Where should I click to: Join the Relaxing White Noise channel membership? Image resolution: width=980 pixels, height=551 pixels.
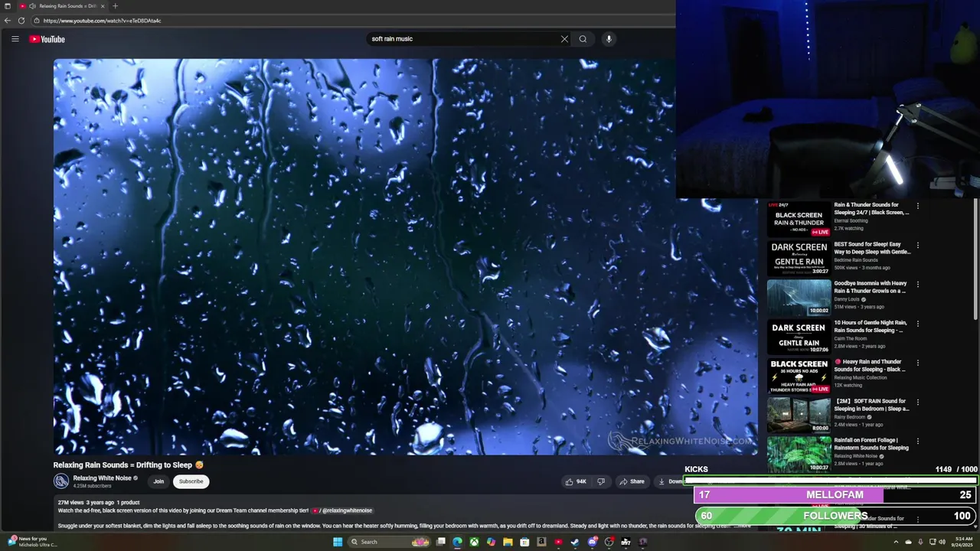pos(158,481)
